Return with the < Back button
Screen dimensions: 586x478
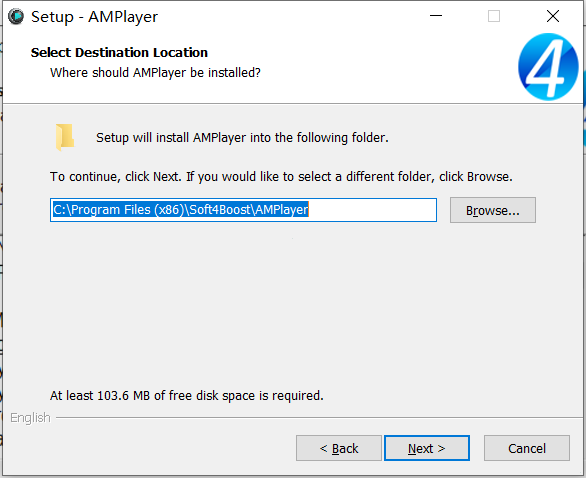339,448
